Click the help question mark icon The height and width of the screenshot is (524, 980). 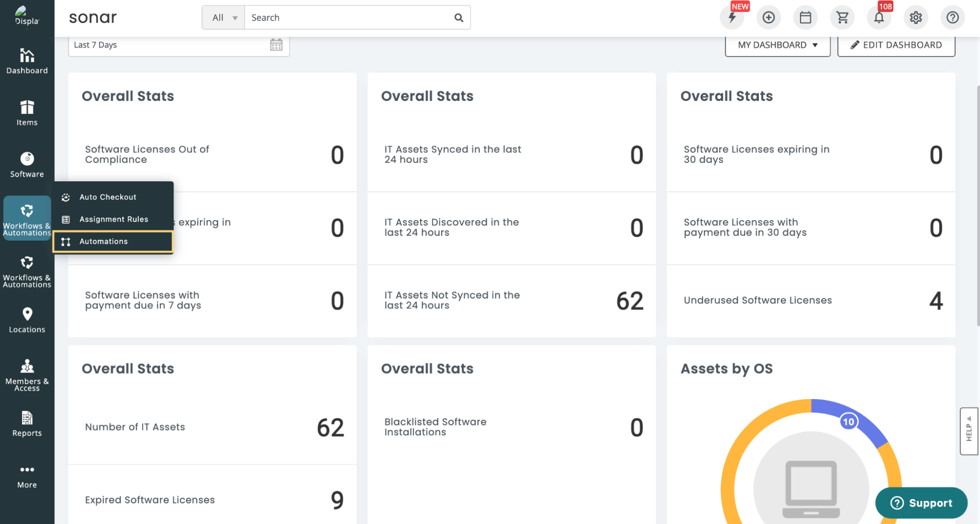click(952, 18)
